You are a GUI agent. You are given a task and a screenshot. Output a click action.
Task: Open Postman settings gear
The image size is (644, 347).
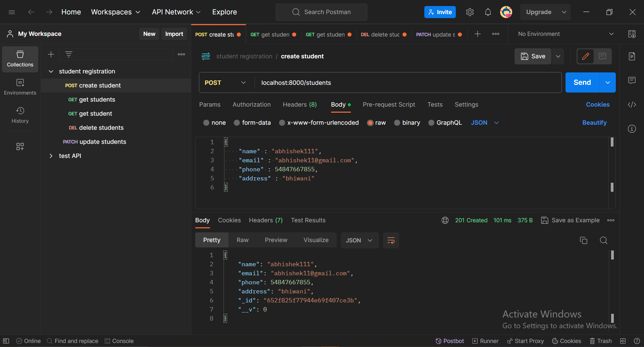tap(470, 12)
